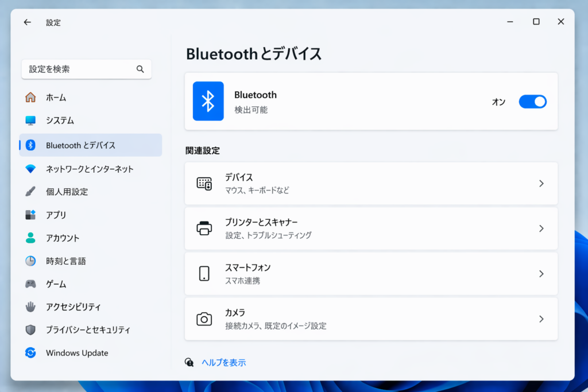Open プライバシーとセキュリティ settings
This screenshot has width=588, height=392.
(x=90, y=329)
